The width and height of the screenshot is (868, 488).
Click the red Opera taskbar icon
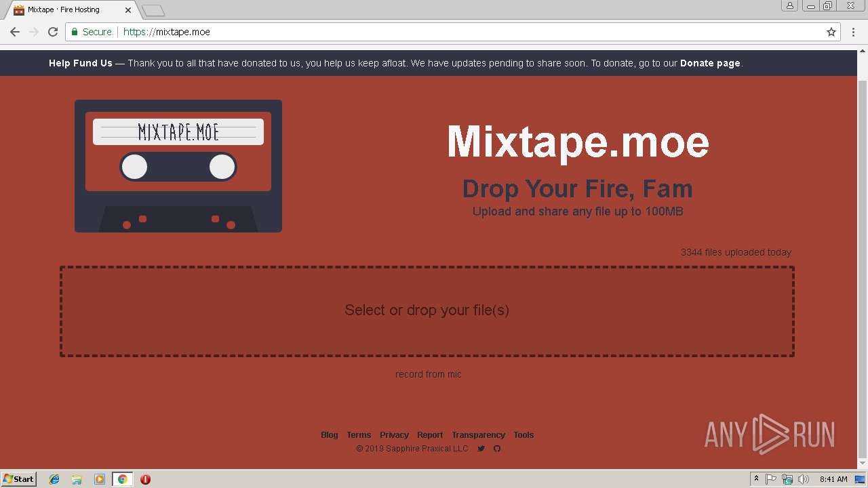145,479
